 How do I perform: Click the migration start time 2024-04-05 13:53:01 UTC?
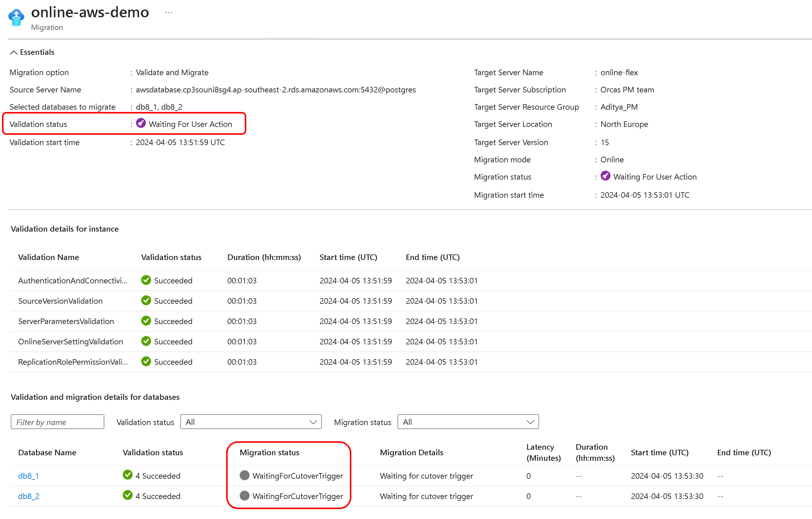[645, 195]
